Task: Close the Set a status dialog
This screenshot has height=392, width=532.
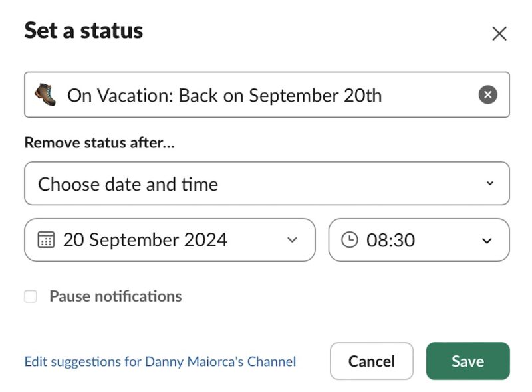Action: click(499, 33)
